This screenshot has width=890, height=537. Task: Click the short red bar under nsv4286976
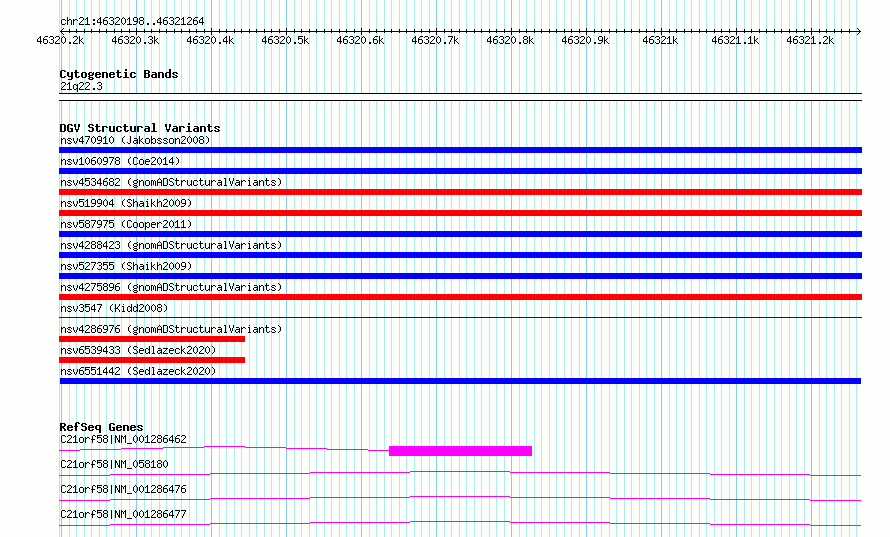(x=152, y=339)
